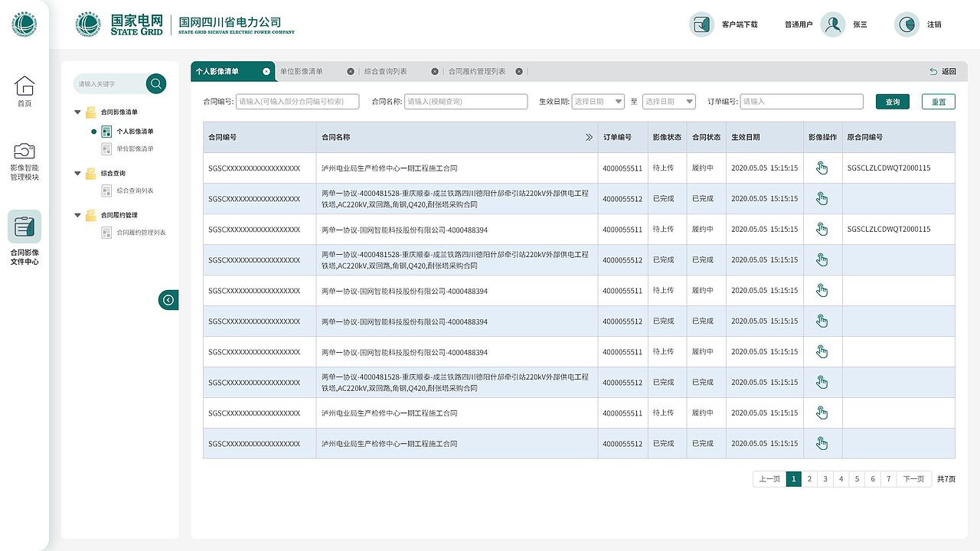The image size is (980, 551).
Task: Click the image operation hand icon in the fourth row
Action: pyautogui.click(x=822, y=259)
